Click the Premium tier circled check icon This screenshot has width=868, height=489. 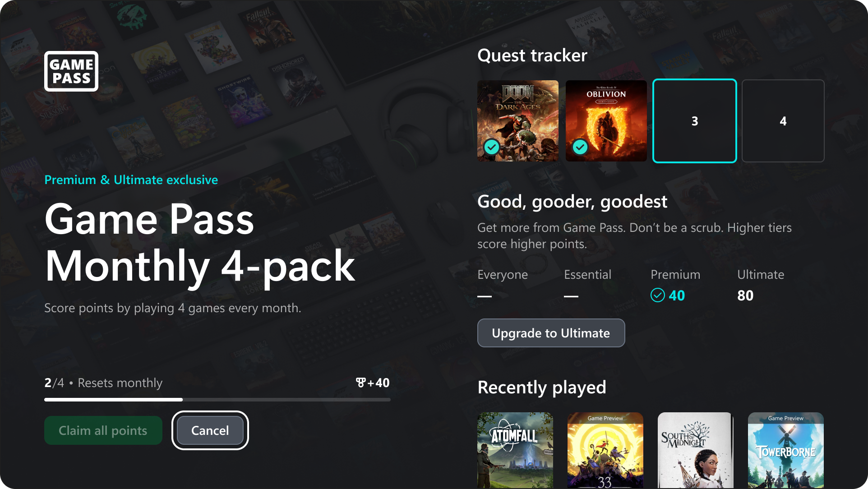click(658, 295)
